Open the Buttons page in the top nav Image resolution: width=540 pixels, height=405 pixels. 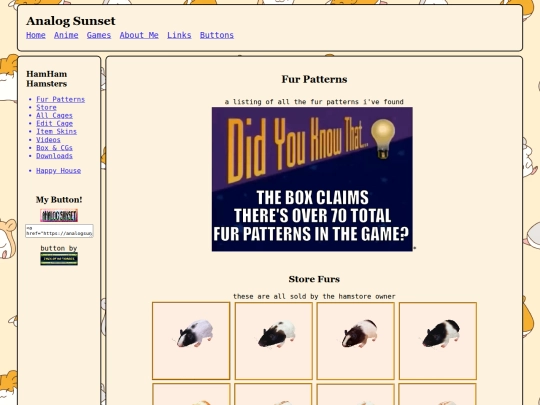click(217, 35)
